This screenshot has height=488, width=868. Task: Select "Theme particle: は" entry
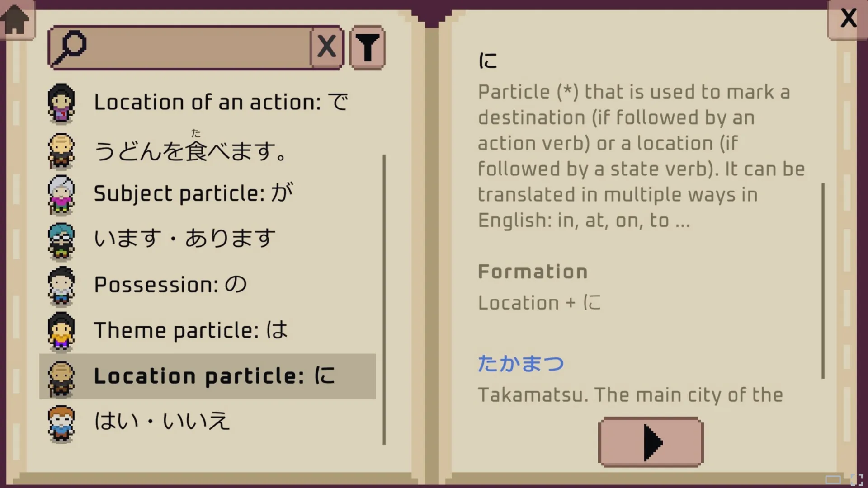pos(190,330)
